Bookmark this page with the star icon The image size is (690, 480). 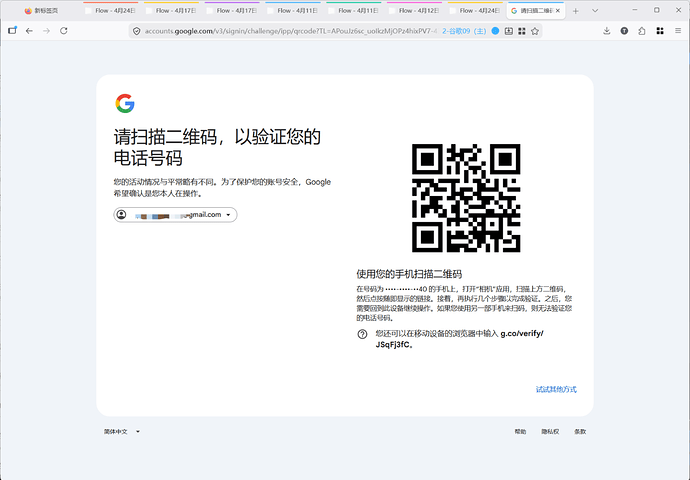coord(535,31)
